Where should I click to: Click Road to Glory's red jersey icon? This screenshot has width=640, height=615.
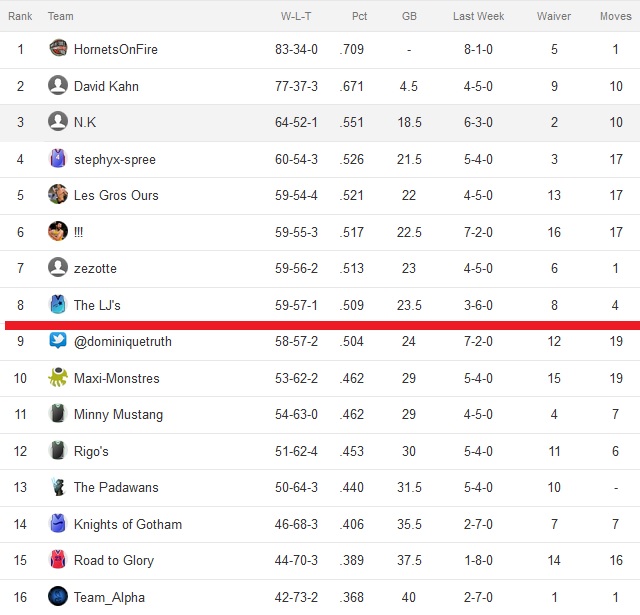coord(58,559)
